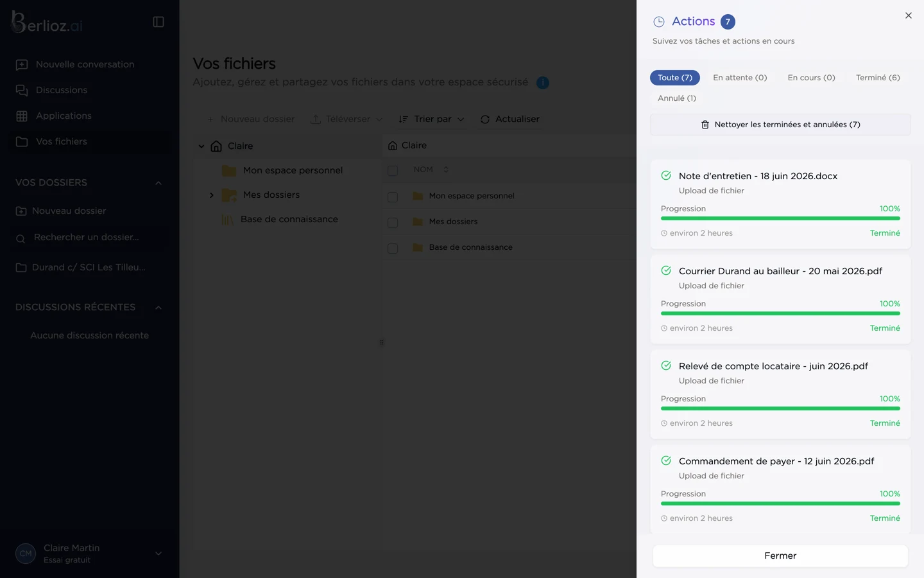Viewport: 924px width, 578px height.
Task: Tick the Mes dossiers row checkbox
Action: 393,222
